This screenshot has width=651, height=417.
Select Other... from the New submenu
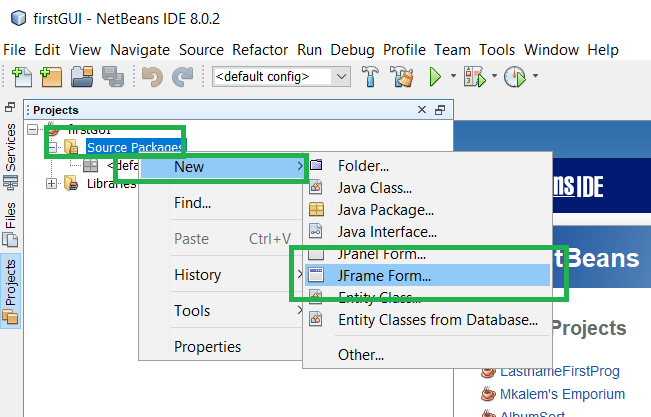pos(428,355)
